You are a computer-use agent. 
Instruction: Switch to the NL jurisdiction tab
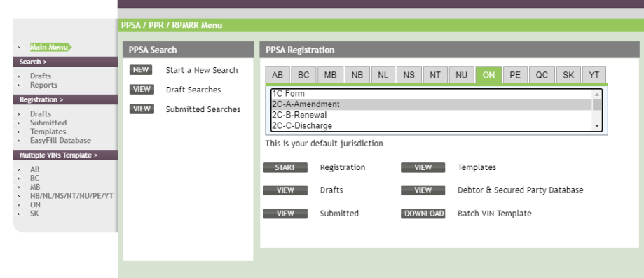pos(383,75)
